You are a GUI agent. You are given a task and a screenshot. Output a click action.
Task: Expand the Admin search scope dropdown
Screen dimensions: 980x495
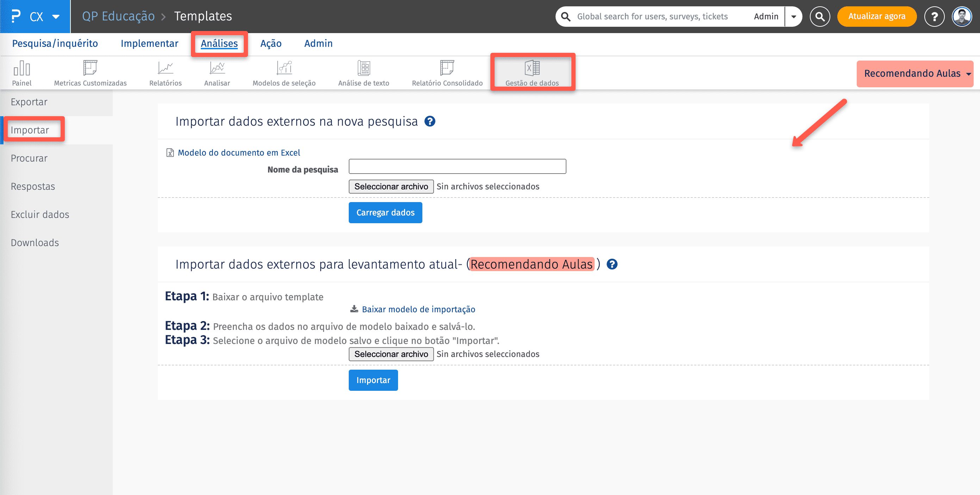[x=794, y=17]
